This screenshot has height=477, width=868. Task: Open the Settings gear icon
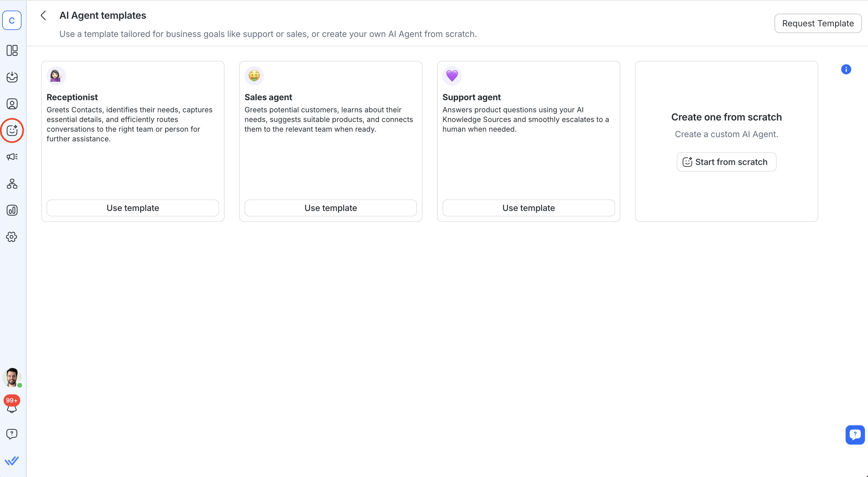coord(12,237)
